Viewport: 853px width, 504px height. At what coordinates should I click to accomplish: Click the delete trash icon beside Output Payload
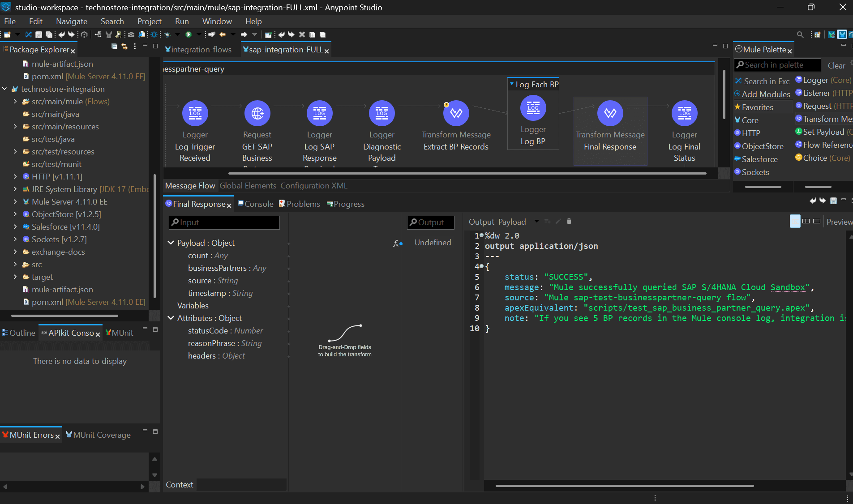click(x=569, y=221)
